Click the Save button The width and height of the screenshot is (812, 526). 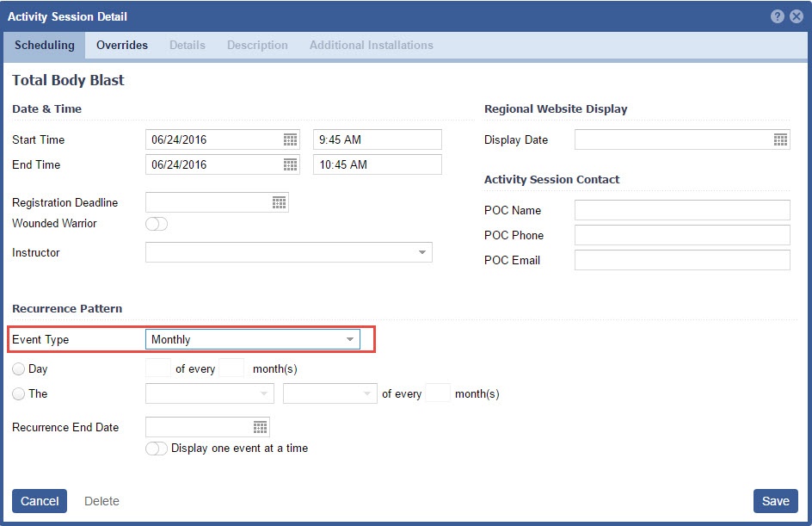pyautogui.click(x=775, y=501)
